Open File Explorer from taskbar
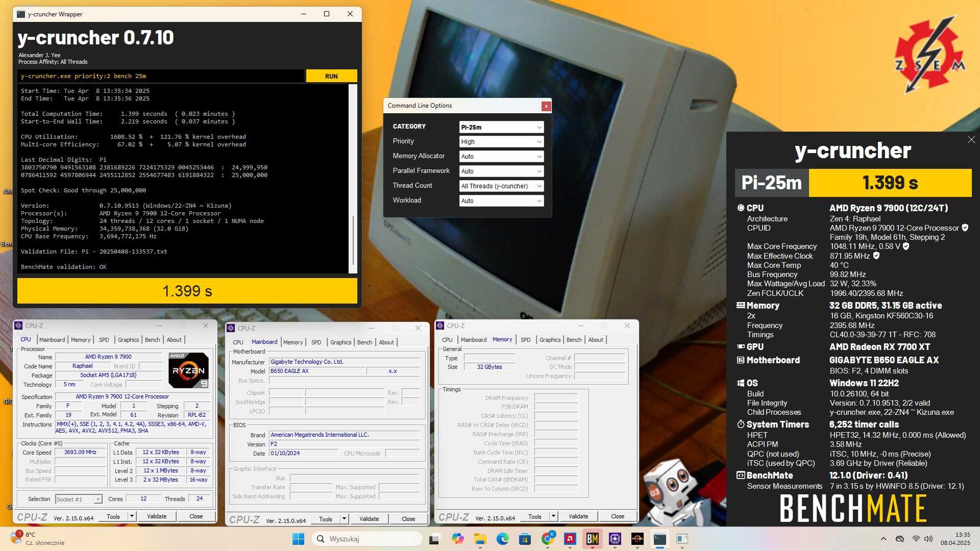 pyautogui.click(x=480, y=539)
